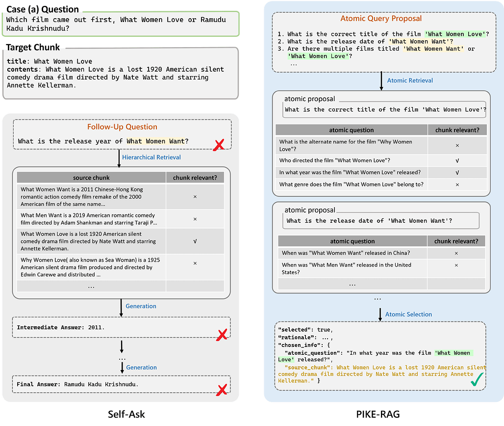The image size is (504, 426).
Task: Click the 'Target Chunk' heading
Action: tap(33, 47)
